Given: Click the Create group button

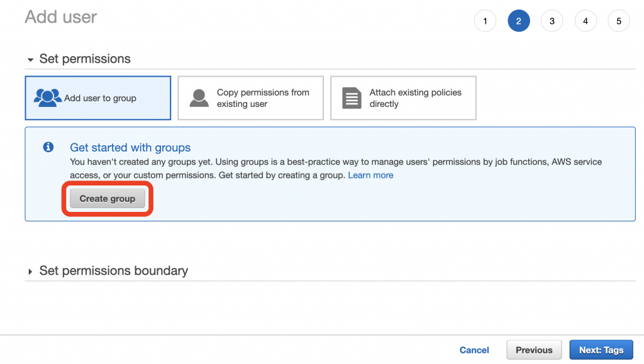Looking at the screenshot, I should pyautogui.click(x=107, y=199).
